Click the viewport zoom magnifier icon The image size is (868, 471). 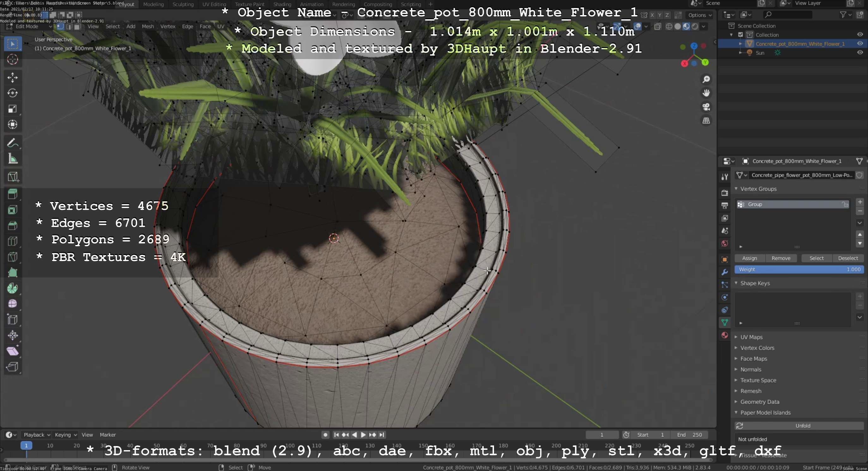706,80
